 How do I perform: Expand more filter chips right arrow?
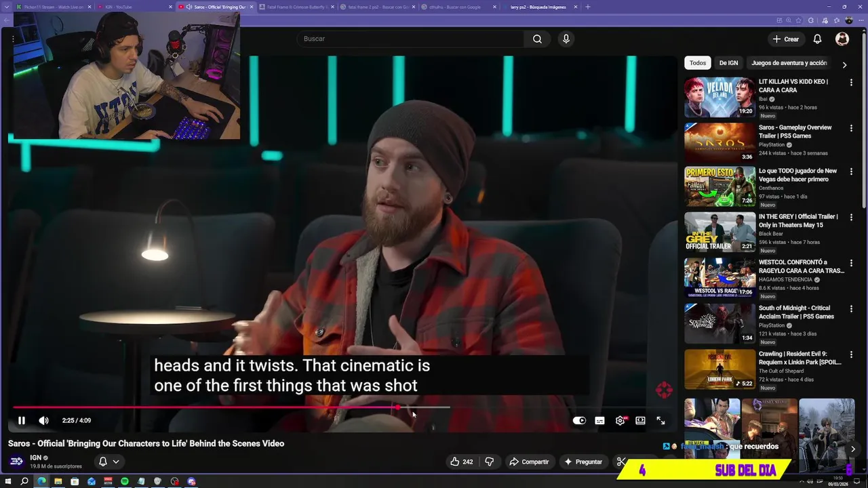[844, 65]
